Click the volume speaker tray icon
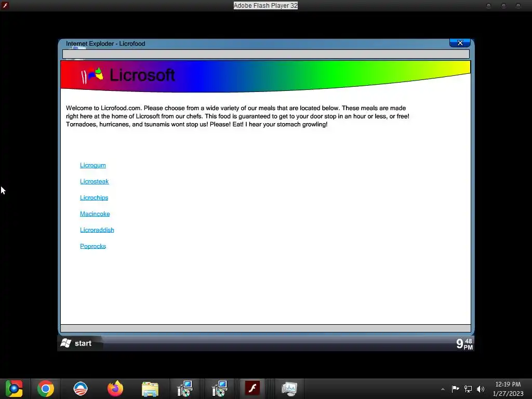This screenshot has width=532, height=399. pyautogui.click(x=481, y=389)
